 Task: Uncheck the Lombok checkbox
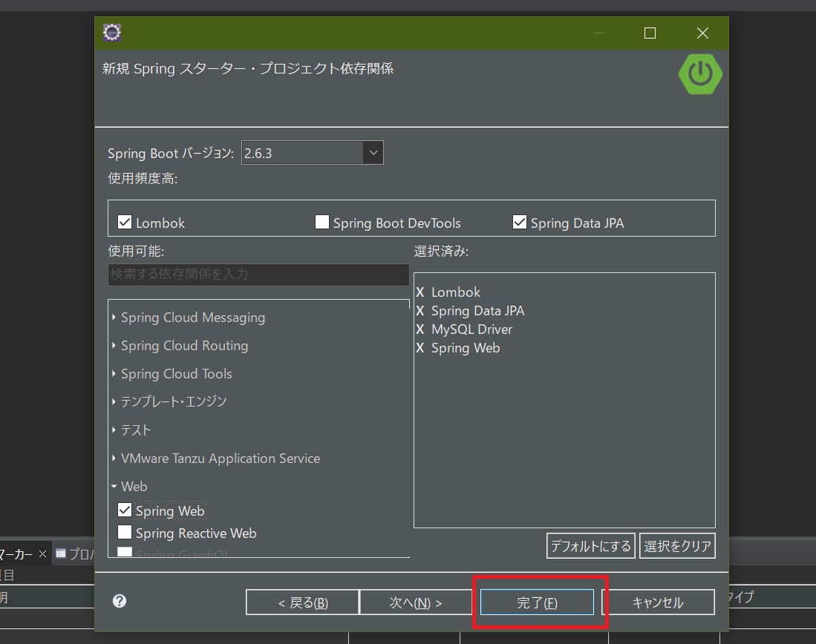125,221
